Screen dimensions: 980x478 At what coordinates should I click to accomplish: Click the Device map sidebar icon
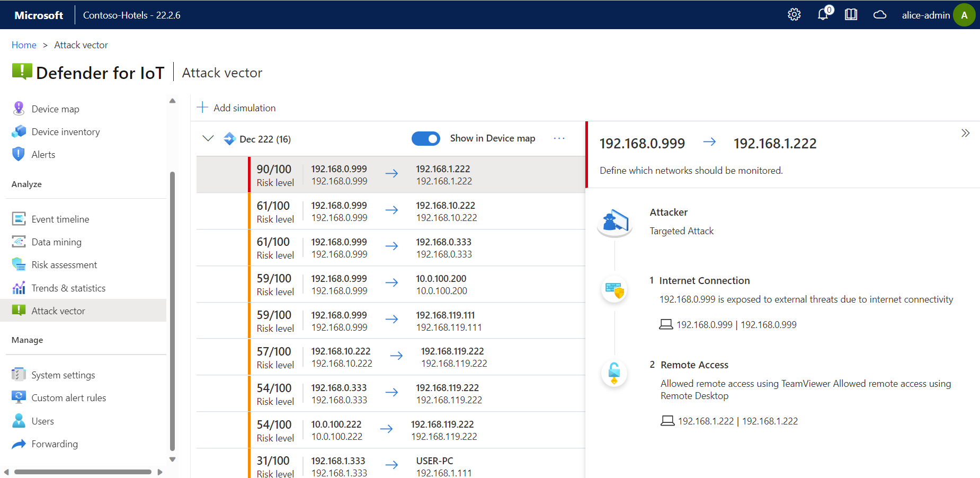(19, 109)
